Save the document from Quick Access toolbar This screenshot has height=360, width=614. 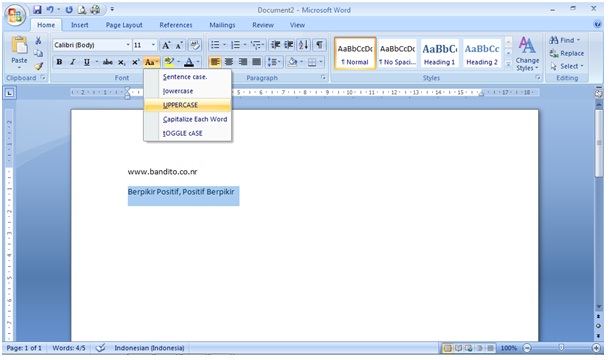point(37,9)
